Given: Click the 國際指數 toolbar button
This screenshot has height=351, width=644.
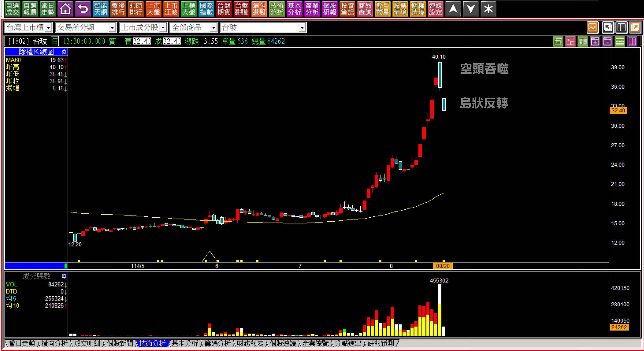Looking at the screenshot, I should (206, 9).
